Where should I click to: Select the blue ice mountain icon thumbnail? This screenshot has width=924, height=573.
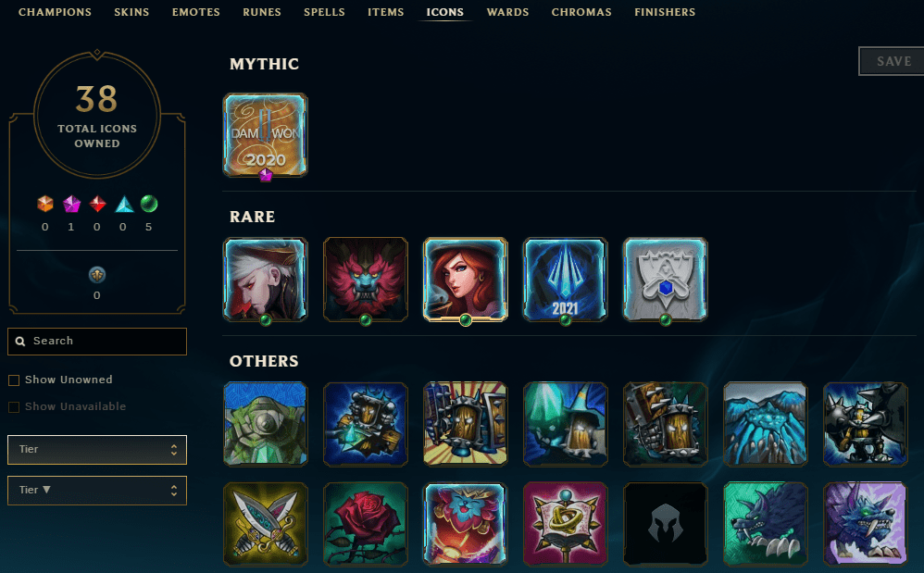click(765, 424)
